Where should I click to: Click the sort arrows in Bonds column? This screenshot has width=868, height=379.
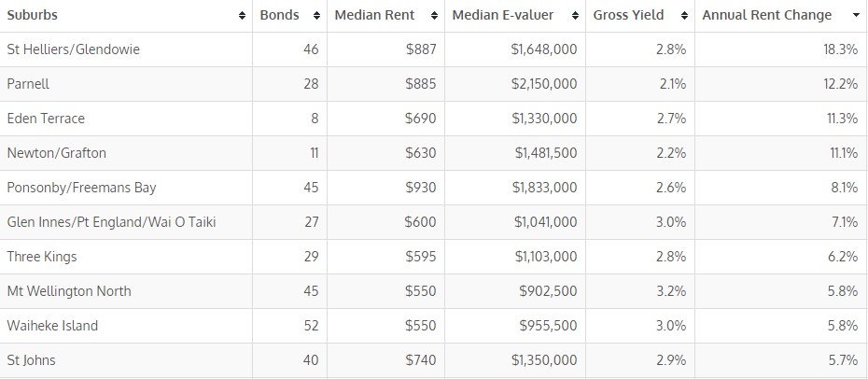(x=315, y=16)
